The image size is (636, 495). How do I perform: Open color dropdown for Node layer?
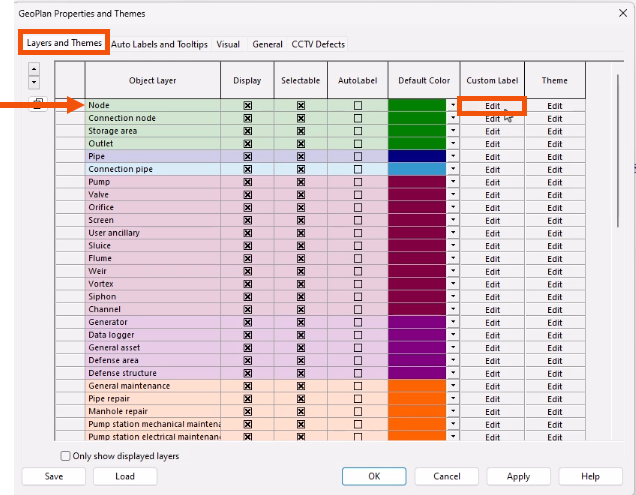(453, 105)
